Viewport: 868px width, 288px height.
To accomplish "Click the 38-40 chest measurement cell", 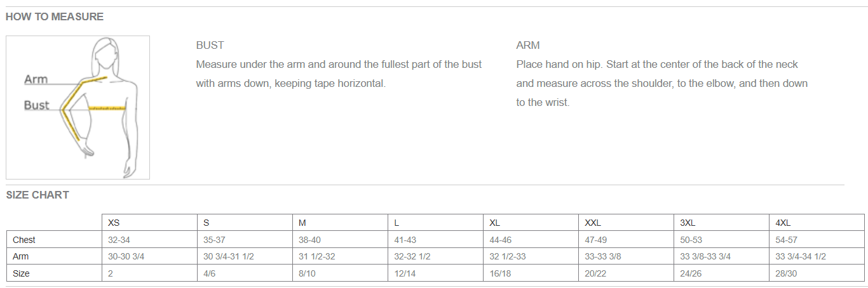I will (x=310, y=240).
